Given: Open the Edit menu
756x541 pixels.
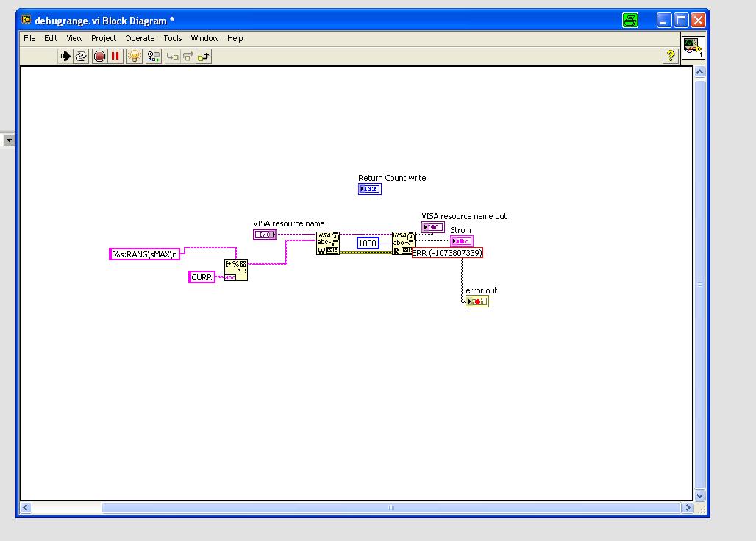Looking at the screenshot, I should [x=51, y=38].
